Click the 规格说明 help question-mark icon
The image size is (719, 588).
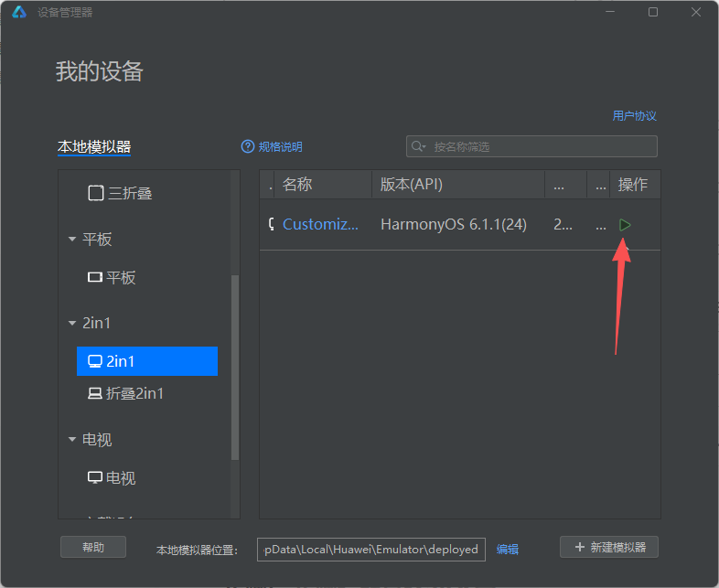click(x=248, y=146)
